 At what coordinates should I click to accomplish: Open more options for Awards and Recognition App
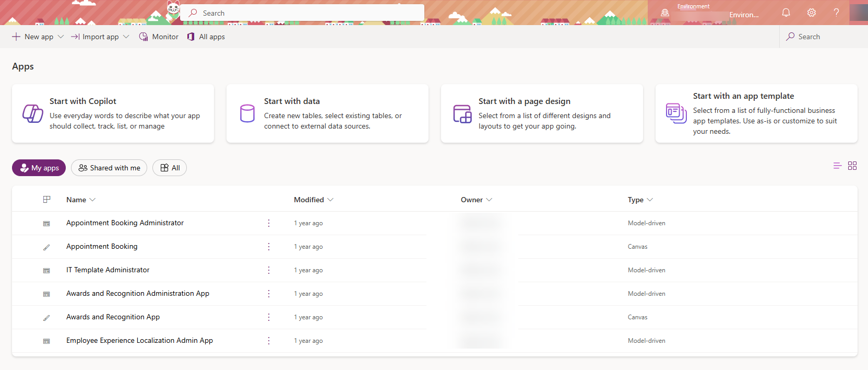[x=269, y=317]
